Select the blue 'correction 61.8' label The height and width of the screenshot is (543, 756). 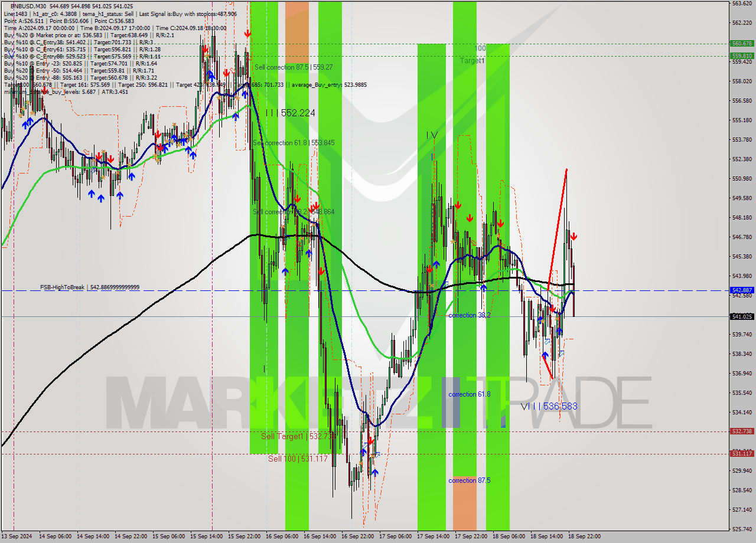pyautogui.click(x=470, y=394)
